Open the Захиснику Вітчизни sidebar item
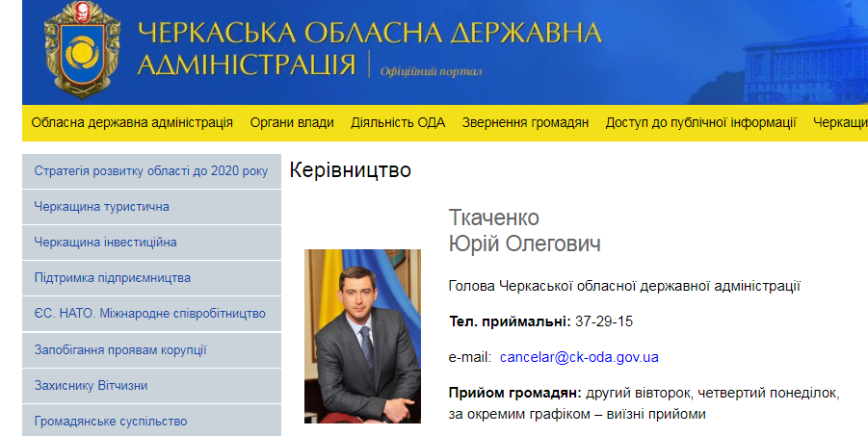Screen dimensions: 868x436 pos(97,385)
